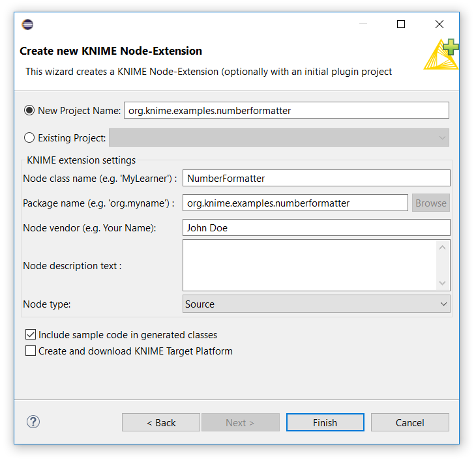Viewport: 476px width, 464px height.
Task: Click the Node description text label
Action: (x=72, y=266)
